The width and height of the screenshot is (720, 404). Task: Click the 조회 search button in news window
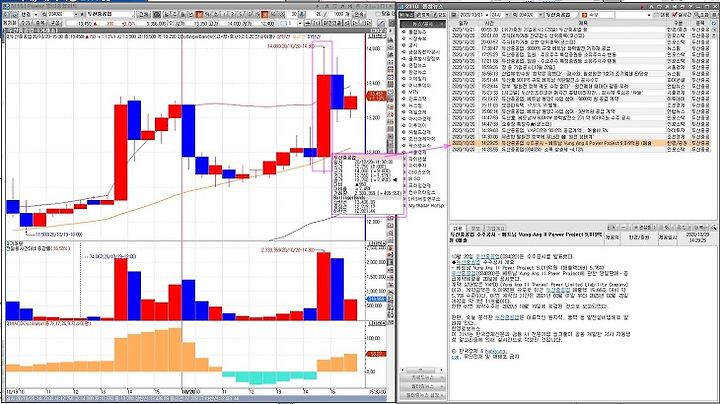click(x=701, y=15)
